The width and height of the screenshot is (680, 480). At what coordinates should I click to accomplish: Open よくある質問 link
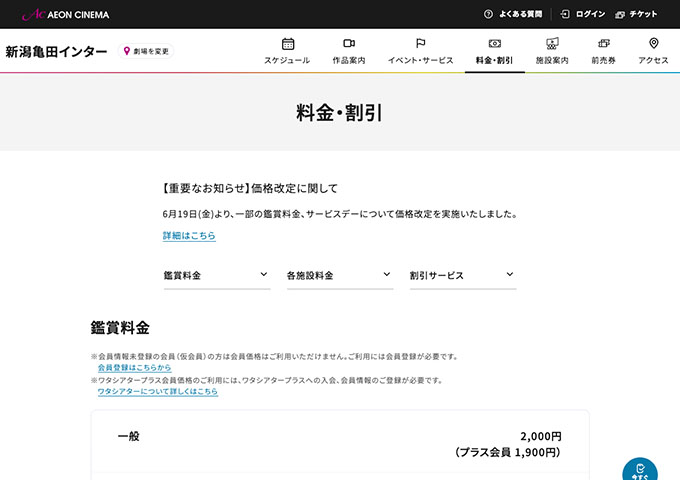coord(520,14)
